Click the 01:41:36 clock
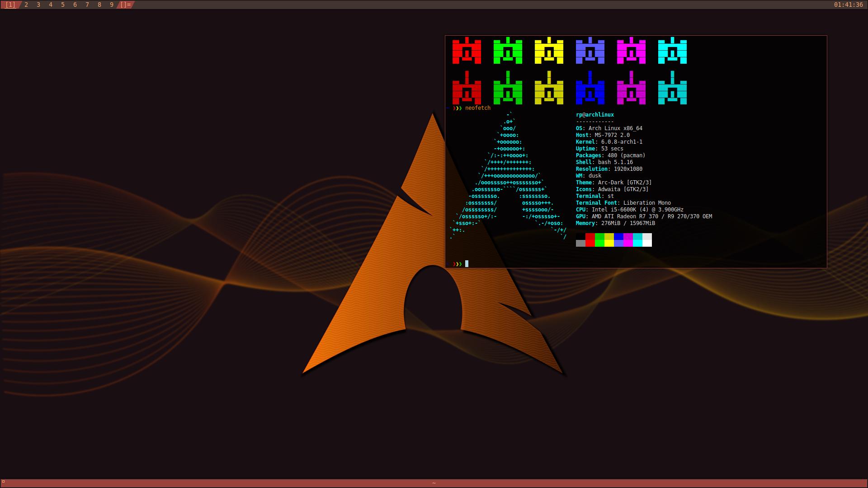Screen dimensions: 868x488 [x=848, y=5]
